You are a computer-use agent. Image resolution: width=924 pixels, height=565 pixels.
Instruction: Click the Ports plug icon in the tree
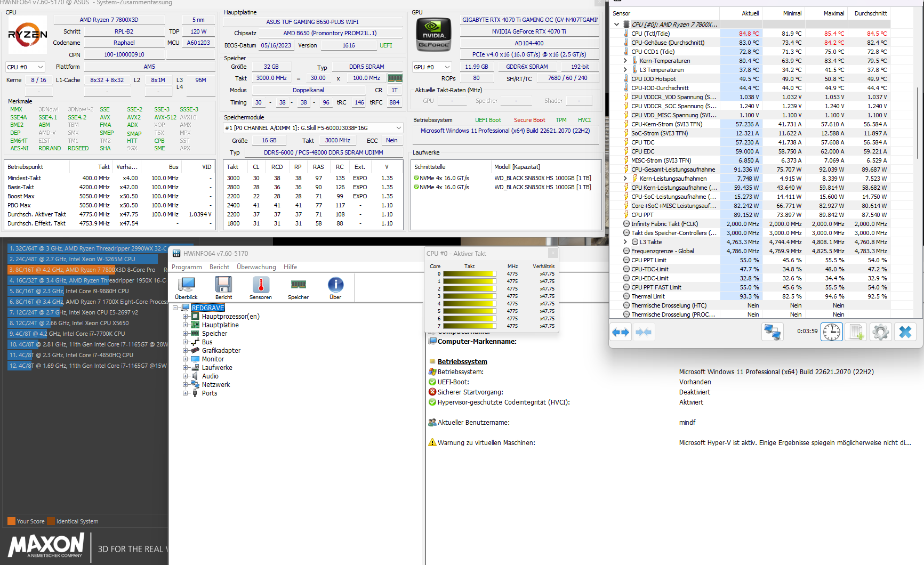[x=195, y=393]
